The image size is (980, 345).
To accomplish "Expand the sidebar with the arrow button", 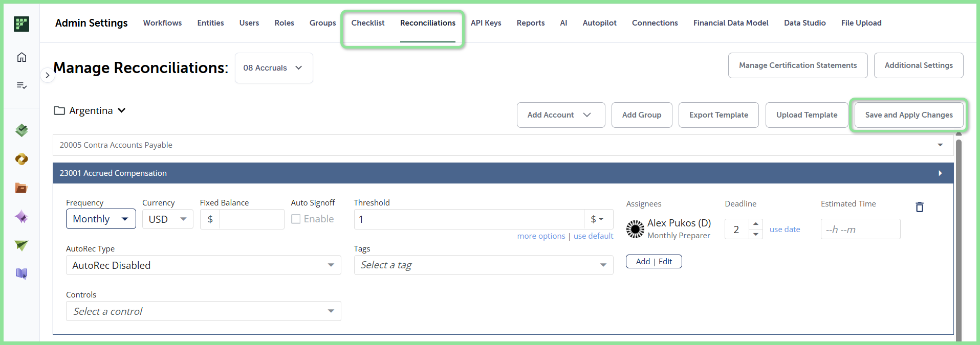I will [x=47, y=75].
